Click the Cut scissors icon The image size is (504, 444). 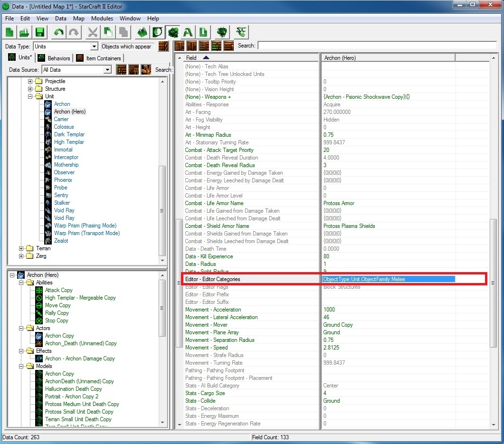[93, 32]
